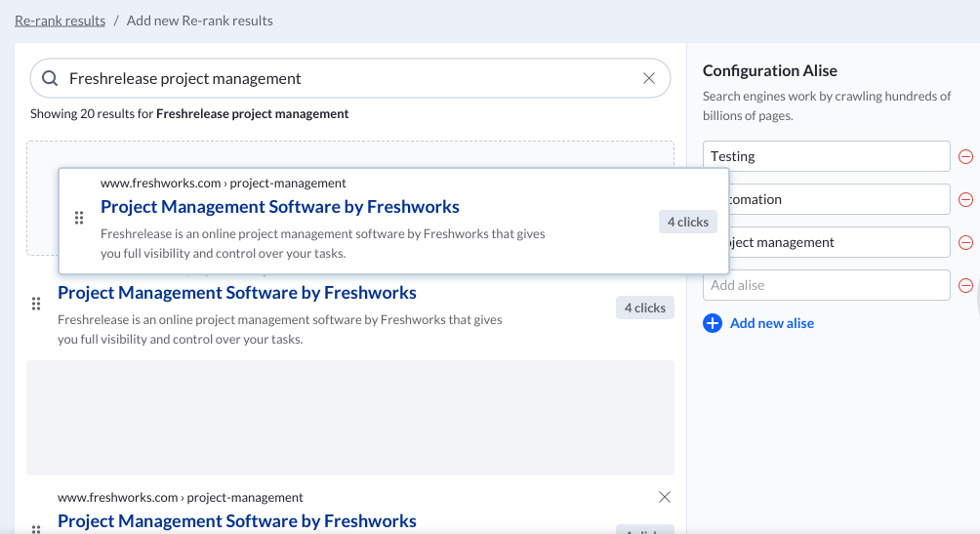Click the Testing alias input field
The height and width of the screenshot is (534, 980).
pos(826,156)
